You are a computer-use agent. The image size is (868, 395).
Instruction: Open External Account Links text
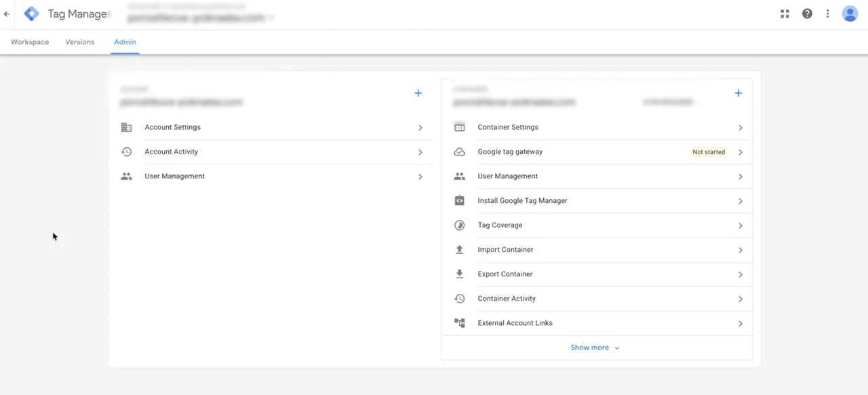point(515,323)
